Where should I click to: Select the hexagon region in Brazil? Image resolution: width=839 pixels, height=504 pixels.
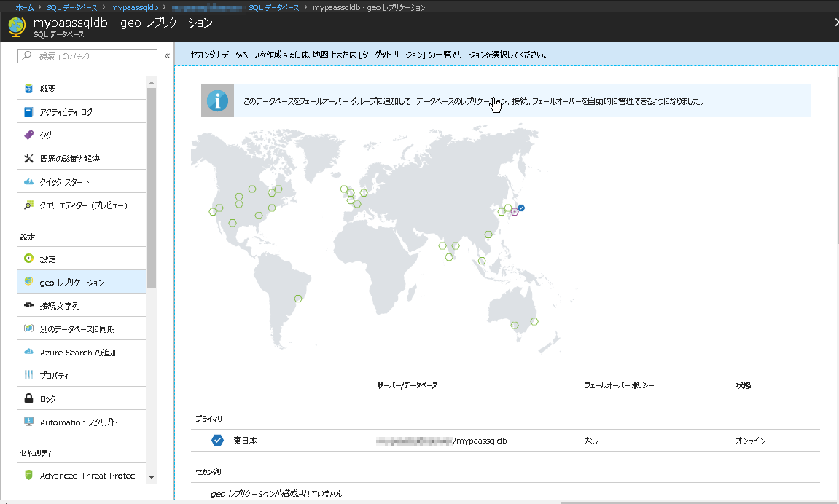(x=298, y=298)
